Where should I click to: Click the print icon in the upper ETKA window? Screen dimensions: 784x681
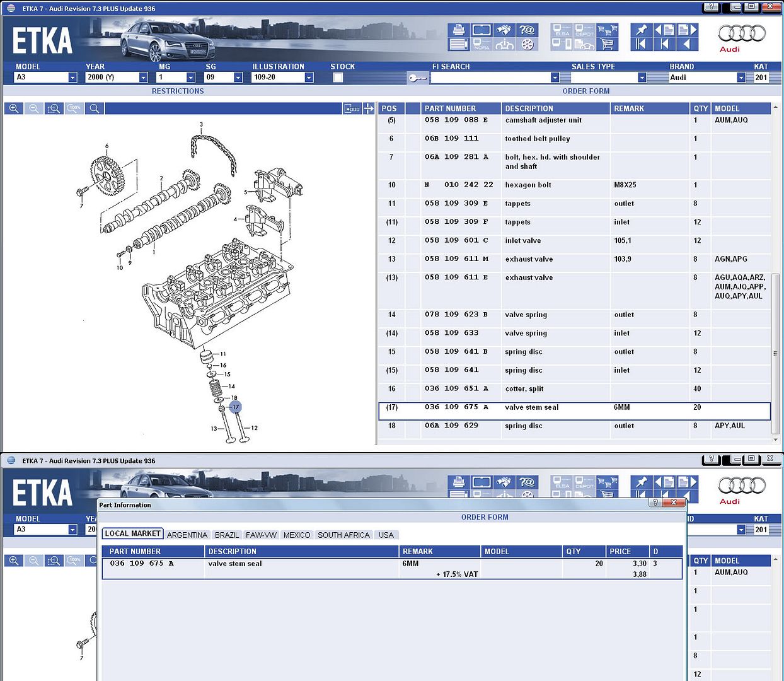coord(459,30)
